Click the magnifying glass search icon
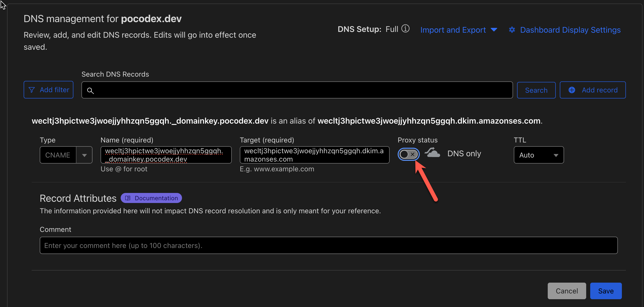This screenshot has width=644, height=307. click(x=90, y=90)
